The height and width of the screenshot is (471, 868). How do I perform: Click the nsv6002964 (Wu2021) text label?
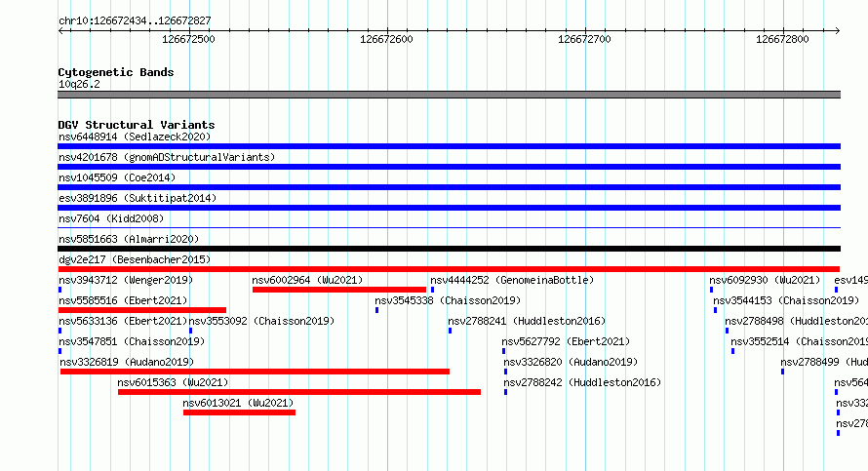(x=307, y=280)
